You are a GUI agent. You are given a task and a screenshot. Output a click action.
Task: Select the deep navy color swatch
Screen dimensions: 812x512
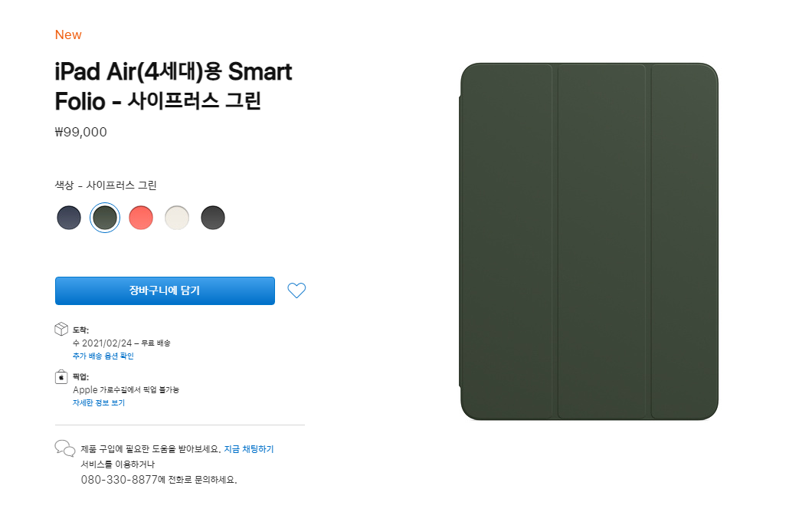pyautogui.click(x=69, y=218)
